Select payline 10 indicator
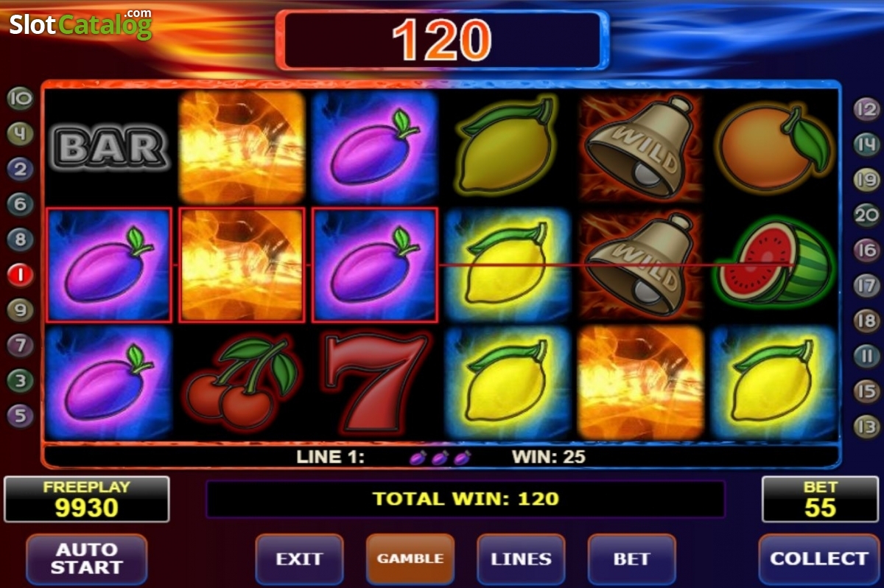 21,98
